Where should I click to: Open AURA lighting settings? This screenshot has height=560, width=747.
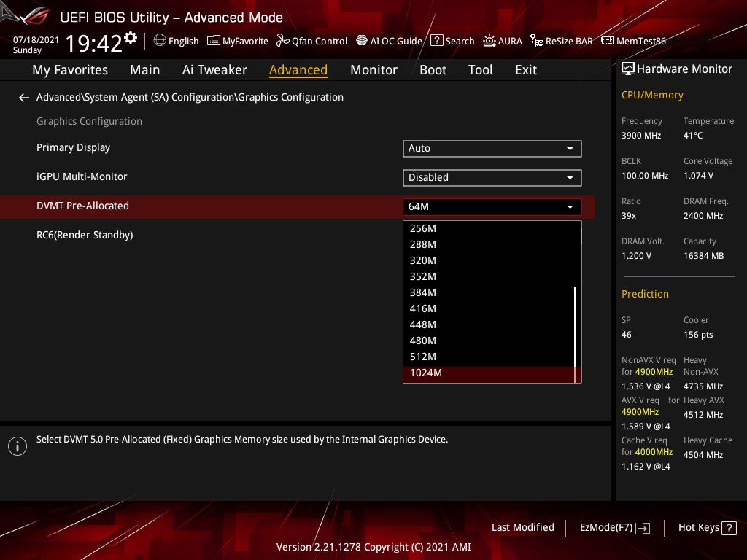(503, 41)
